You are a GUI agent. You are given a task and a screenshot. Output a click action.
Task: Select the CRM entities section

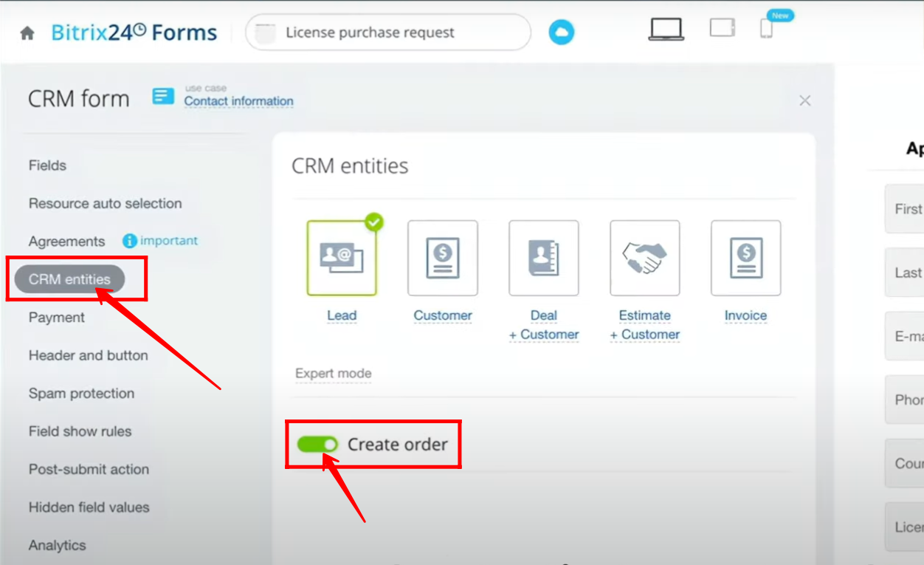pos(69,279)
